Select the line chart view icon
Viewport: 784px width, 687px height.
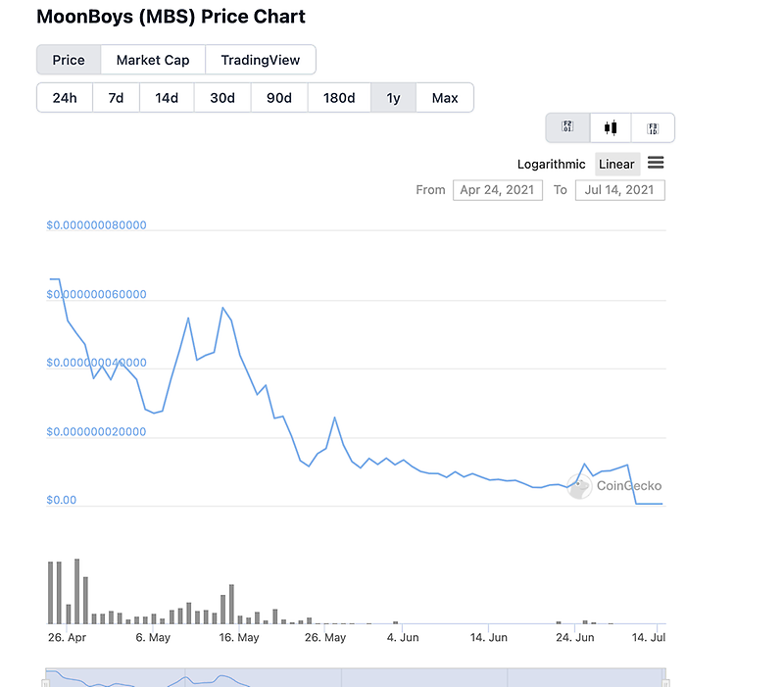pyautogui.click(x=567, y=127)
